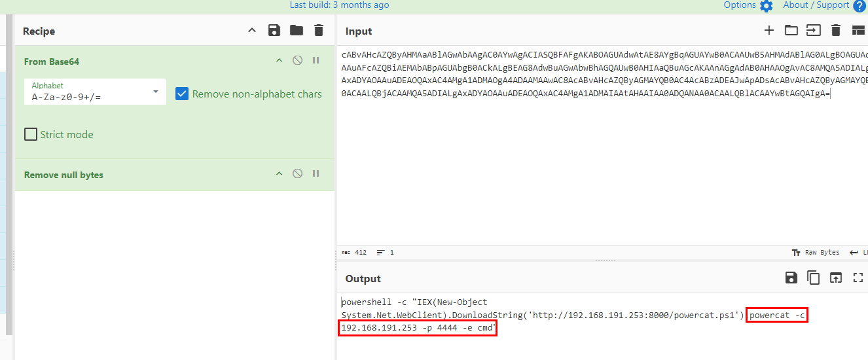Set breakpoint on From Base64 operation
The image size is (868, 360).
[316, 61]
